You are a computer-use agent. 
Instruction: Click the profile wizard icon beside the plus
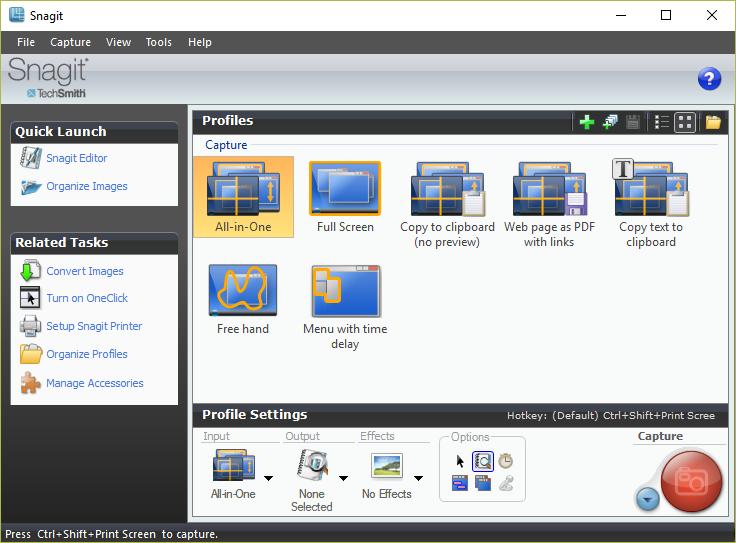[x=610, y=122]
